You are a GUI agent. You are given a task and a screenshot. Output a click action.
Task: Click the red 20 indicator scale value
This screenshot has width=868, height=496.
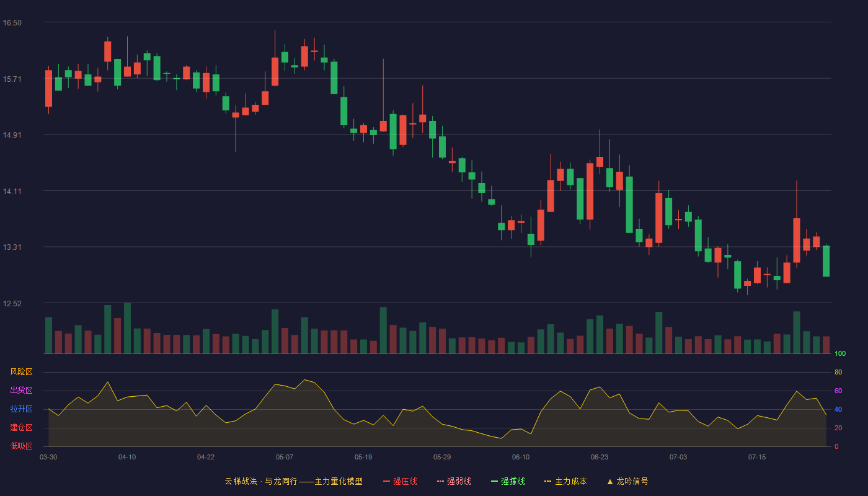(x=838, y=428)
